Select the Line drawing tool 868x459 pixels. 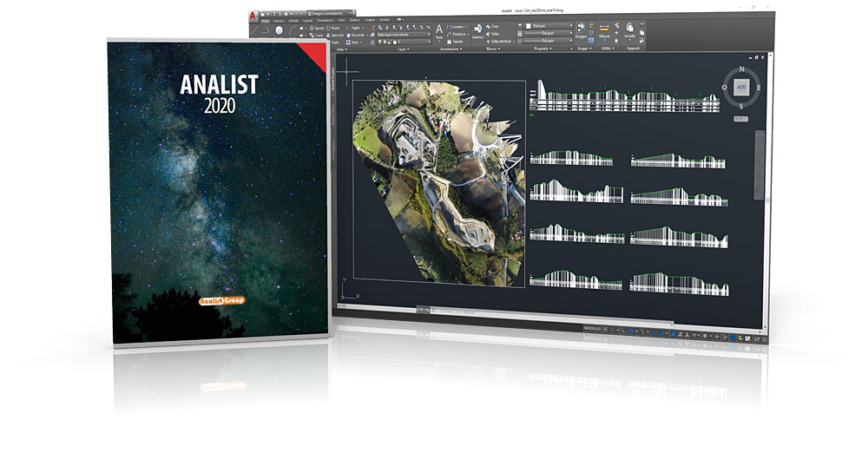254,30
